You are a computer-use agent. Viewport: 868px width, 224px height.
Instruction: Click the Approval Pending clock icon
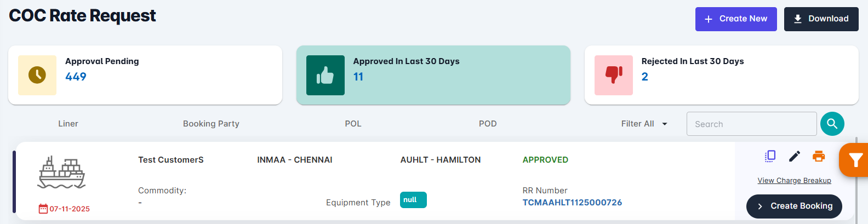tap(37, 75)
